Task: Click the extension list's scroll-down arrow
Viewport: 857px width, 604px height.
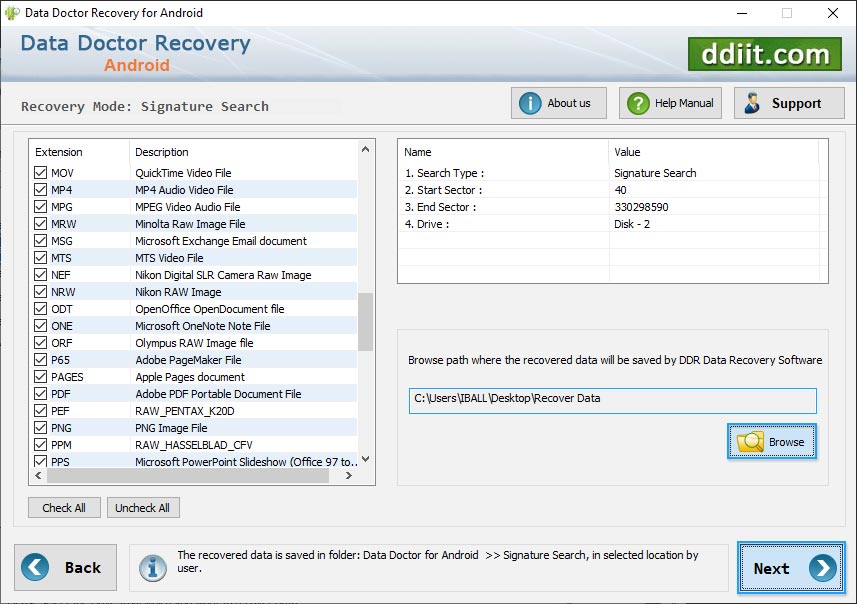Action: [364, 461]
